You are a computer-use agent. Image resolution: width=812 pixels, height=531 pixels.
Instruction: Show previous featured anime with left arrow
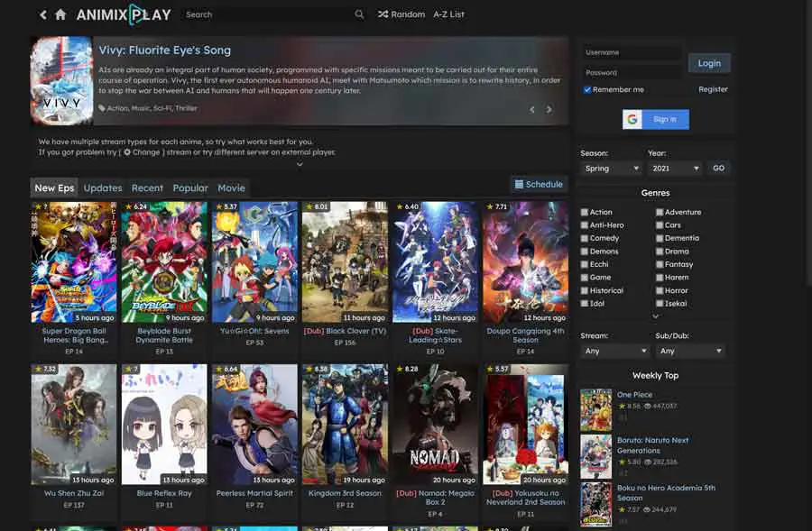coord(532,110)
